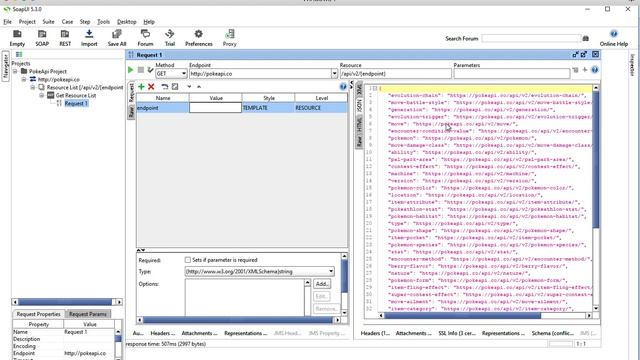Click the Add... options button
Image resolution: width=640 pixels, height=360 pixels.
[322, 284]
